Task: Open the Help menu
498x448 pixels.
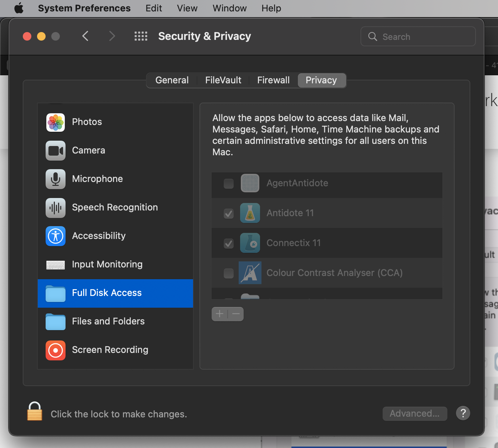Action: tap(271, 8)
